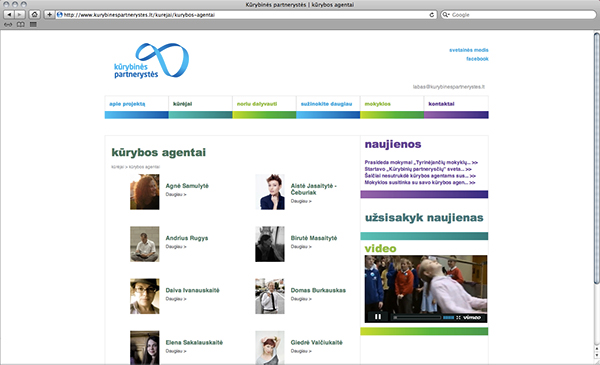
Task: Click the video progress bar in player
Action: coord(417,318)
